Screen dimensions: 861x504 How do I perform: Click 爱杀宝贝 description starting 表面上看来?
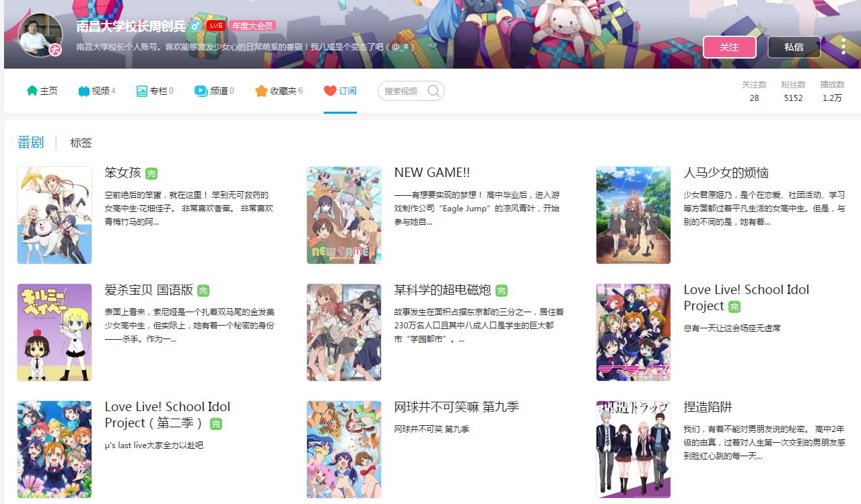click(x=190, y=326)
